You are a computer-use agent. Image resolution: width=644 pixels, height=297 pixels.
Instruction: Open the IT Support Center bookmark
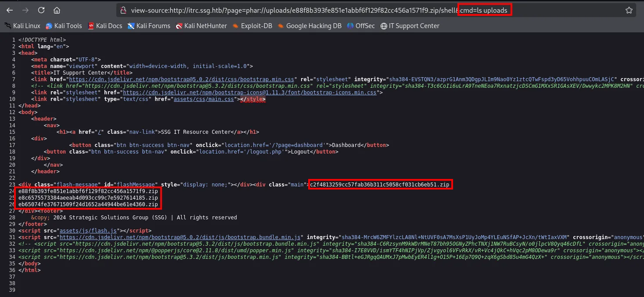pos(410,26)
